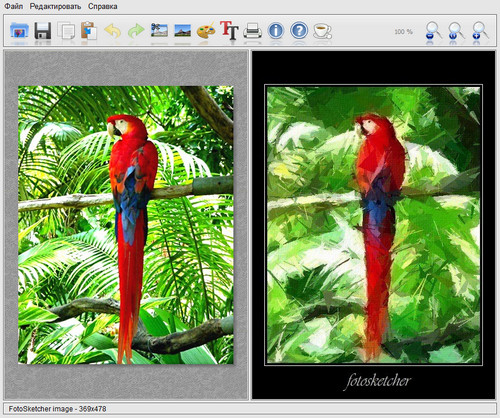The image size is (500, 418).
Task: Open drawing parameters via the paint palette icon
Action: click(206, 31)
